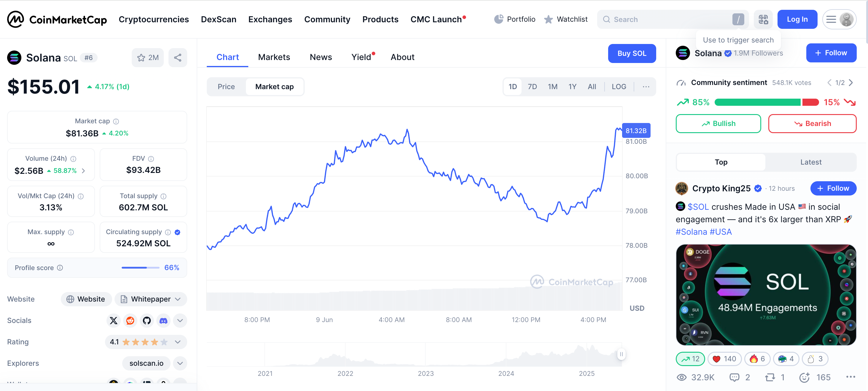
Task: Expand the Explorers list chevron
Action: point(180,363)
